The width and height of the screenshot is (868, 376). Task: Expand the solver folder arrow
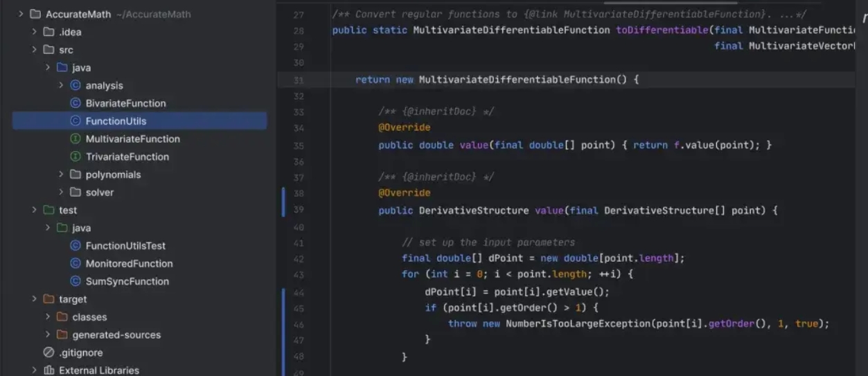coord(61,193)
